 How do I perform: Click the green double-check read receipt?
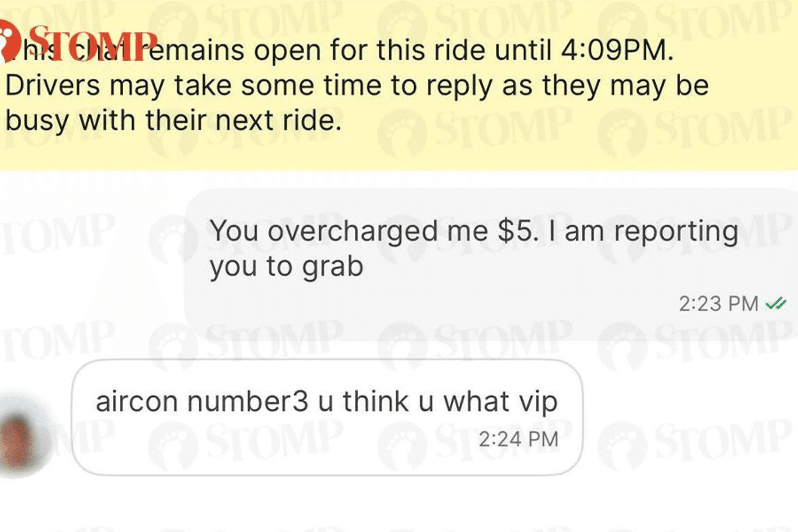tap(776, 304)
